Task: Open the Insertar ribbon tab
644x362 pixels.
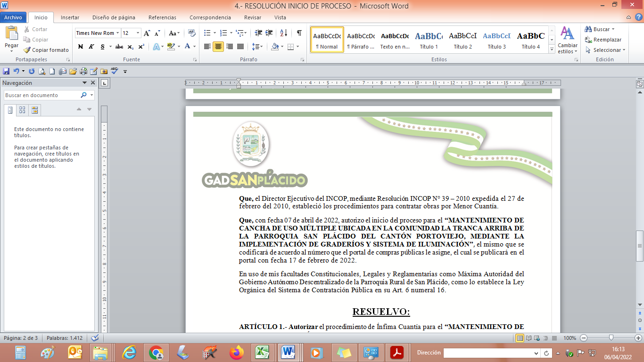Action: (x=70, y=17)
